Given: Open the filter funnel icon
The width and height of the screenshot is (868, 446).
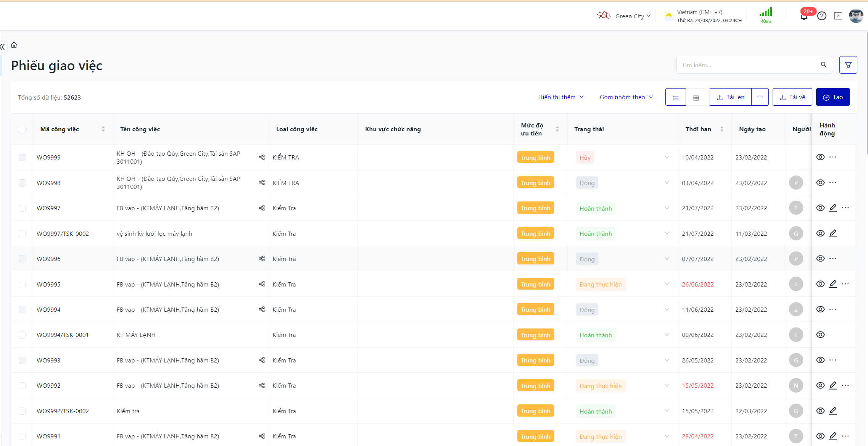Looking at the screenshot, I should point(848,65).
